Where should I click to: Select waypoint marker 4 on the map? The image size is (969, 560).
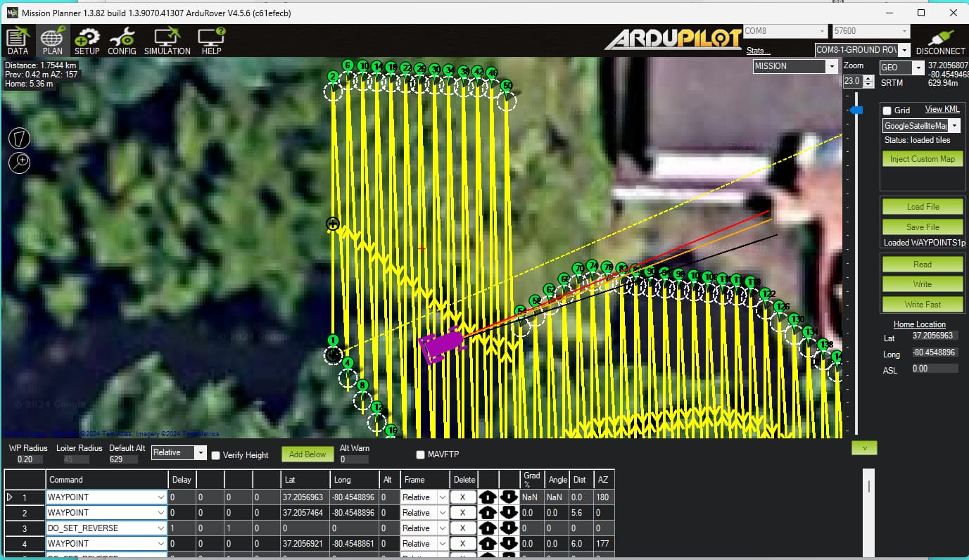coord(348,363)
